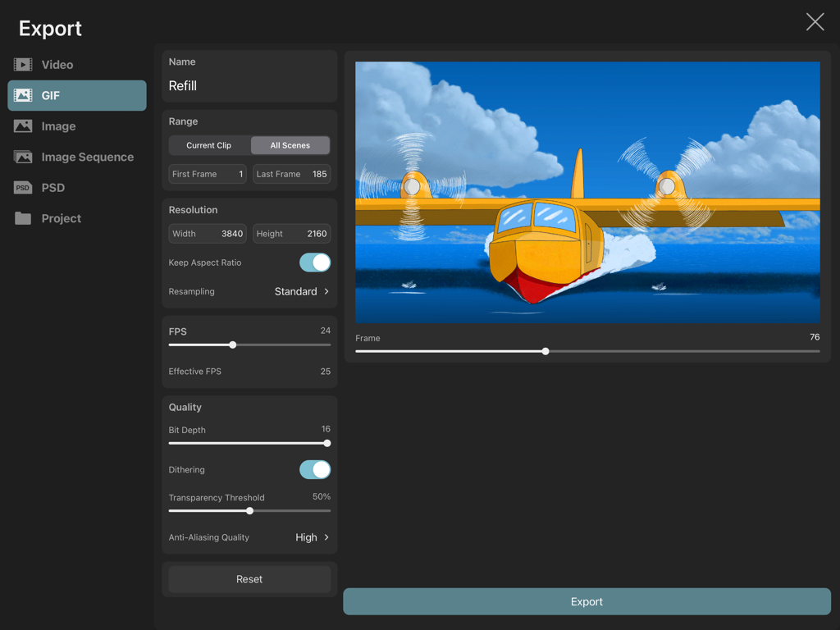Viewport: 840px width, 630px height.
Task: Close the Export dialog with the X icon
Action: [815, 22]
